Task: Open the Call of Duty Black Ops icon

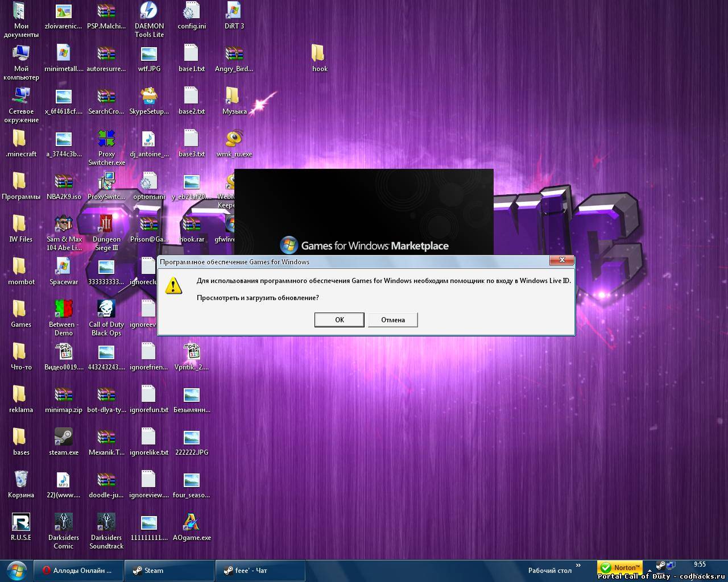Action: pyautogui.click(x=106, y=310)
